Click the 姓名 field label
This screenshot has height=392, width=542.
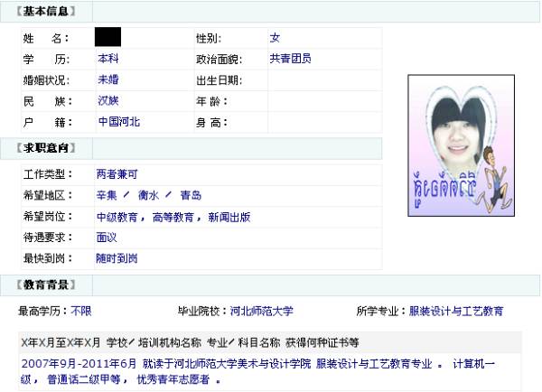[x=46, y=38]
